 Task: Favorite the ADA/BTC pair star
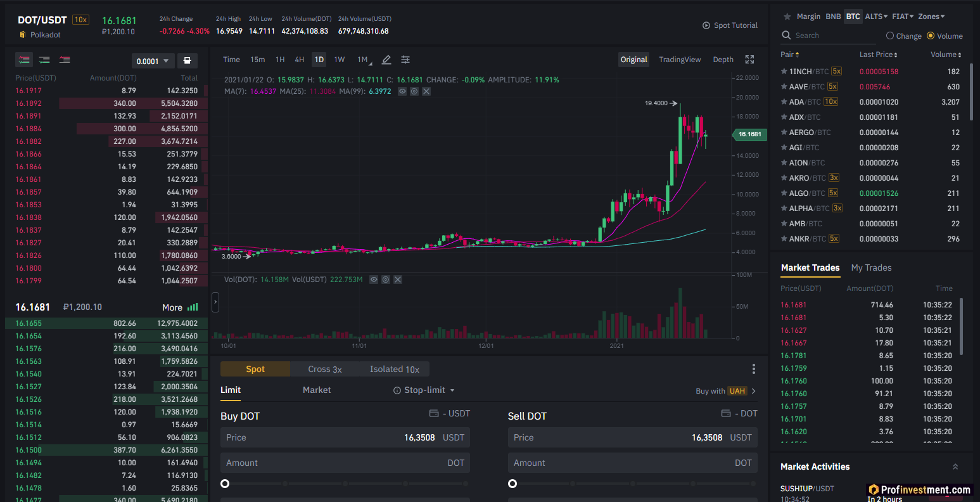click(784, 102)
